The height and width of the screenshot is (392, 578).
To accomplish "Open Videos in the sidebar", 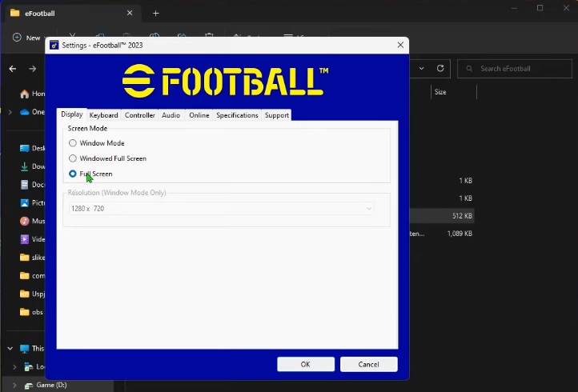I will tap(33, 239).
